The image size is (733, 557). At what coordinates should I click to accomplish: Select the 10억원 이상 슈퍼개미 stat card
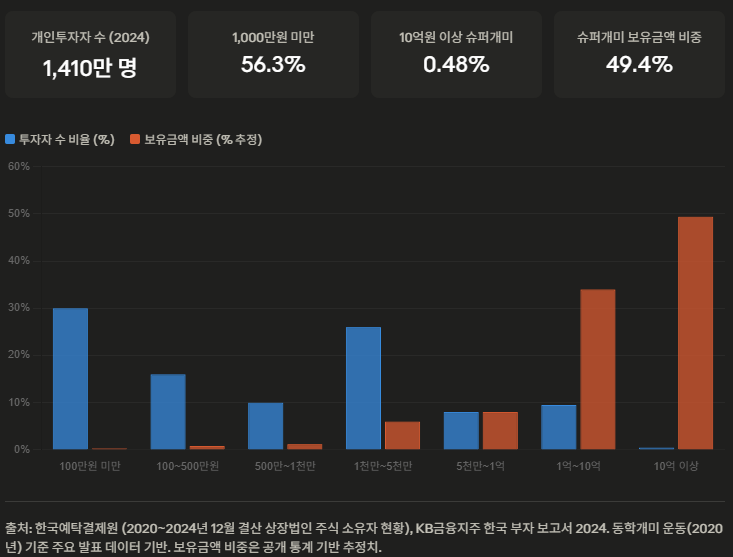[x=456, y=54]
